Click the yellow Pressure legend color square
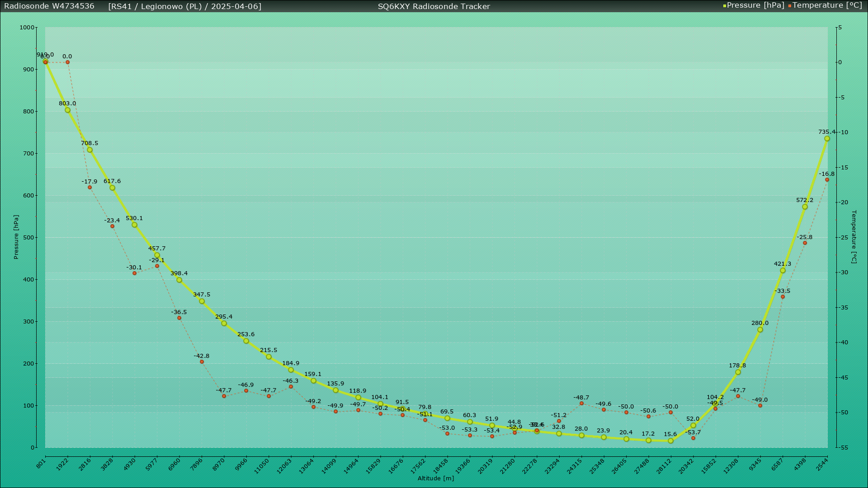This screenshot has width=868, height=488. [725, 6]
